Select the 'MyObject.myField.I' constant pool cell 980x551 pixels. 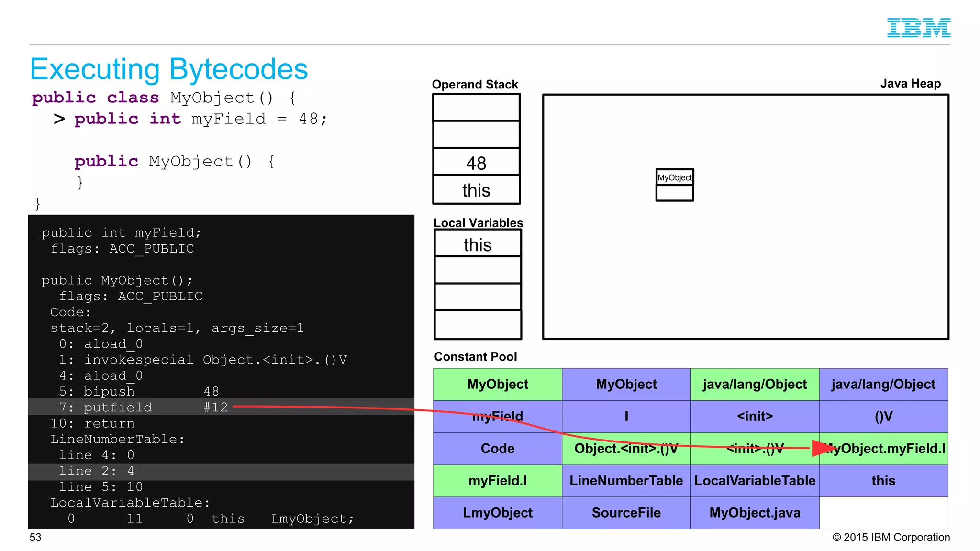(x=884, y=449)
